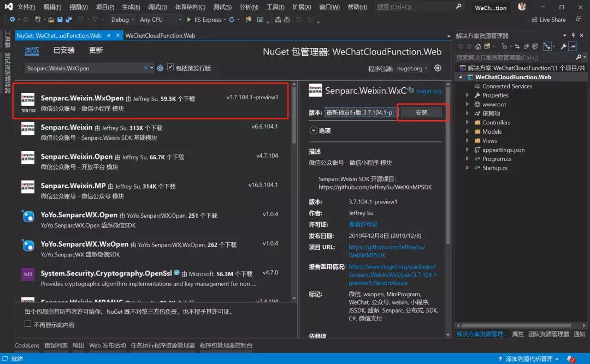Open the package version dropdown
The image size is (590, 364).
click(361, 112)
